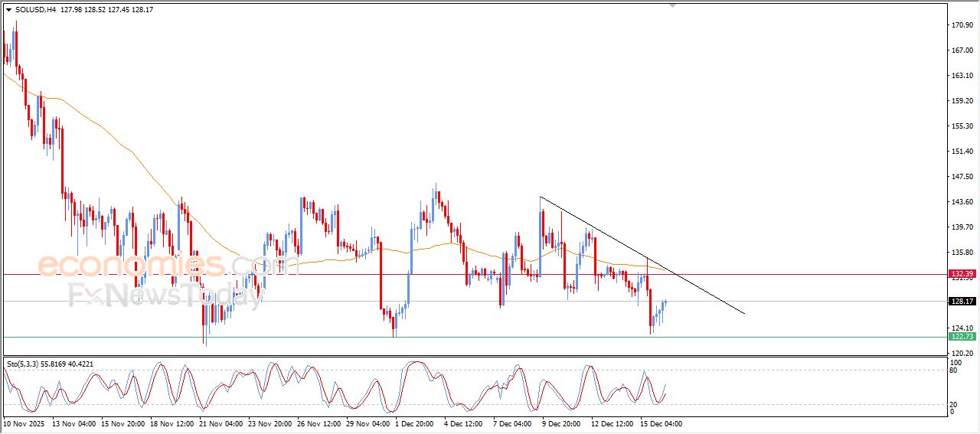Click the triangle arrow beside the SOLUSD,H4 title
980x434 pixels.
point(8,10)
